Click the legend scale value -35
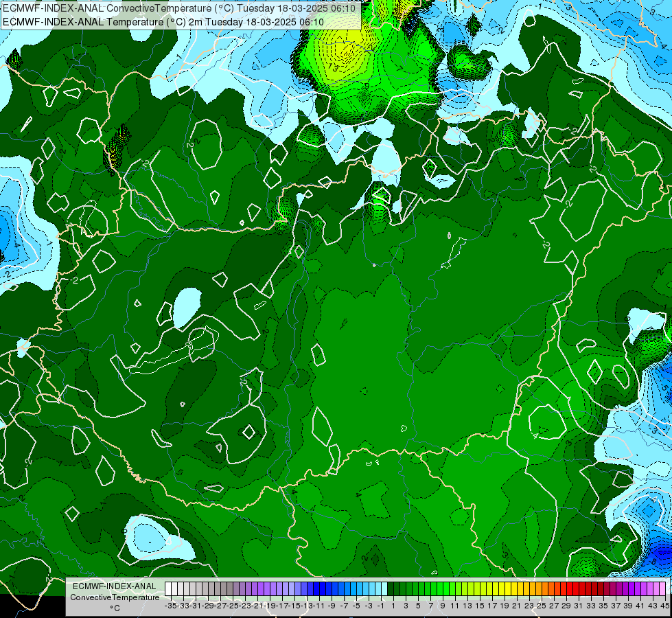This screenshot has height=618, width=672. click(171, 606)
